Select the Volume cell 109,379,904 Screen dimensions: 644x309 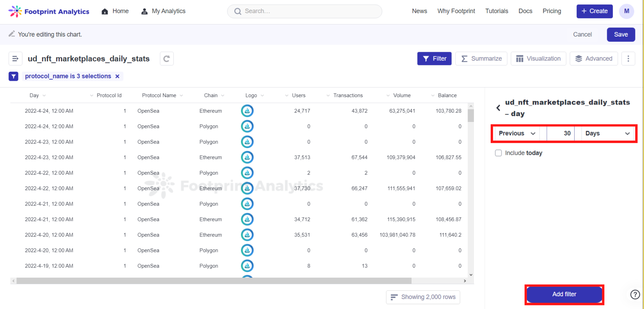401,158
